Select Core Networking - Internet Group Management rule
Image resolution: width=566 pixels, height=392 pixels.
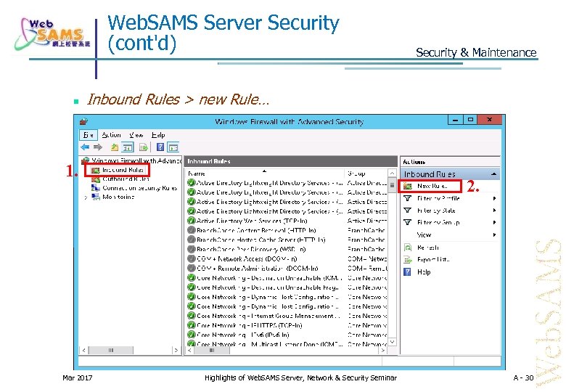pos(268,316)
